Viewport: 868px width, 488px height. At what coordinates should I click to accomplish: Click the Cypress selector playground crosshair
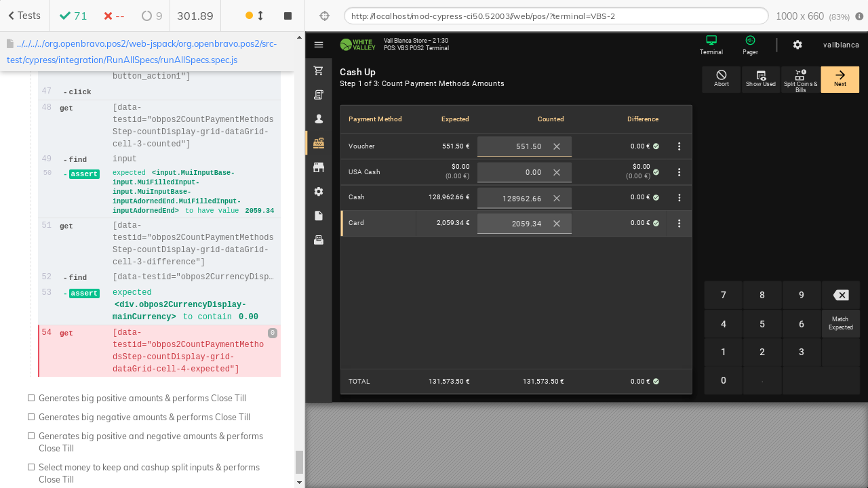tap(324, 16)
